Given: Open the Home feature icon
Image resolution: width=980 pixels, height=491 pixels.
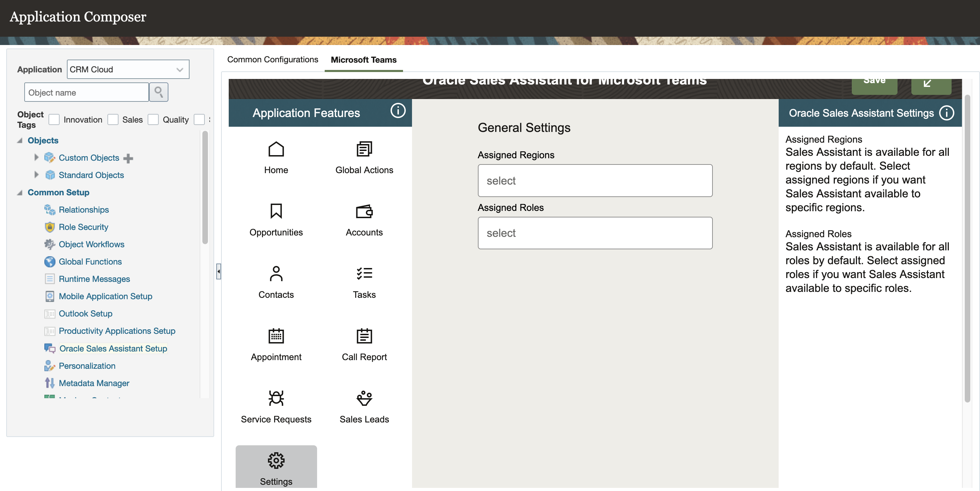Looking at the screenshot, I should coord(276,149).
